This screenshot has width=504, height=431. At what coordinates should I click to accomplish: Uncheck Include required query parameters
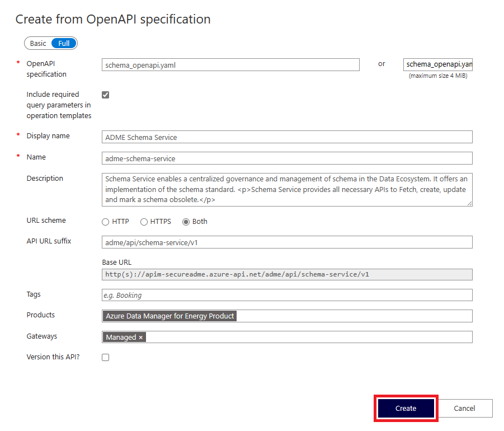pos(105,95)
